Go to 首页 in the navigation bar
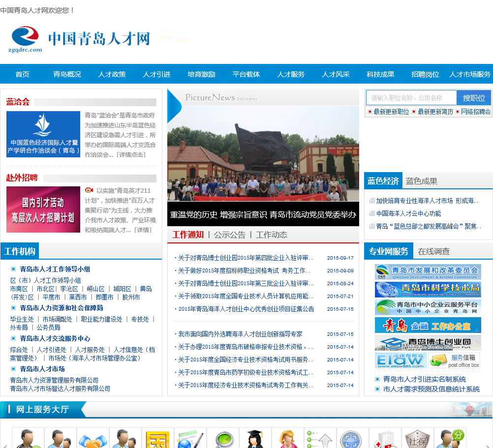This screenshot has width=493, height=448. (22, 74)
